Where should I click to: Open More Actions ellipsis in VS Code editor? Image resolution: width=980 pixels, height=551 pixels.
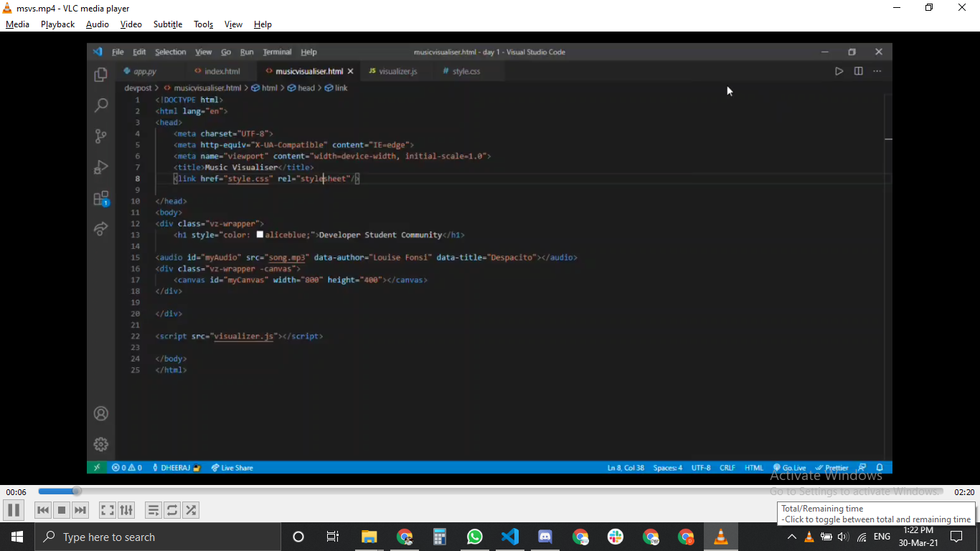click(877, 71)
